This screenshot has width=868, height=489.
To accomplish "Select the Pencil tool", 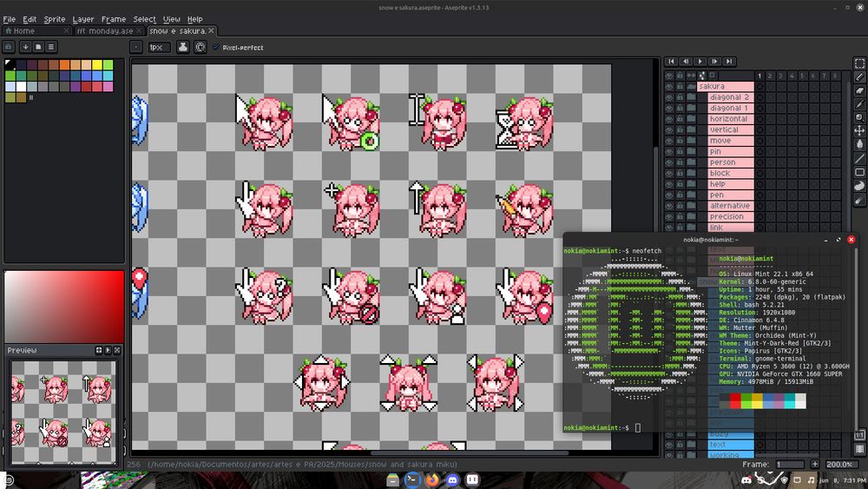I will tap(859, 77).
